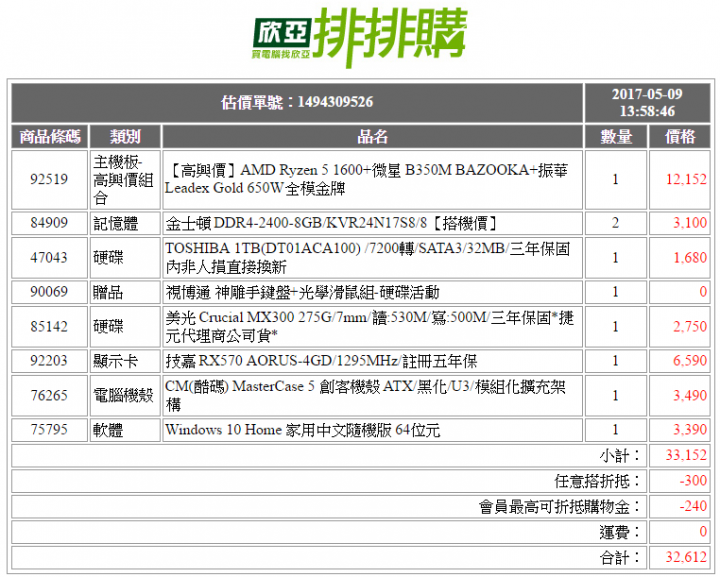Select barcode 92519
This screenshot has height=577, width=720.
pos(49,179)
